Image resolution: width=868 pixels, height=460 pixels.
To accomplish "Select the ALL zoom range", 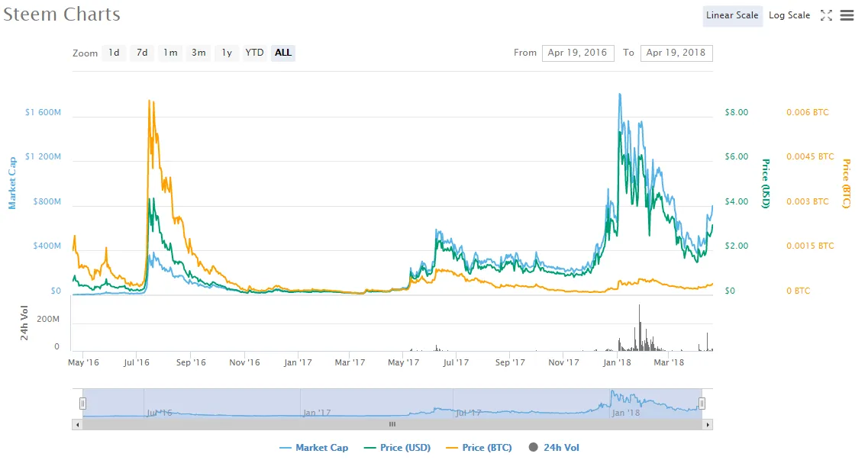I will pos(283,53).
